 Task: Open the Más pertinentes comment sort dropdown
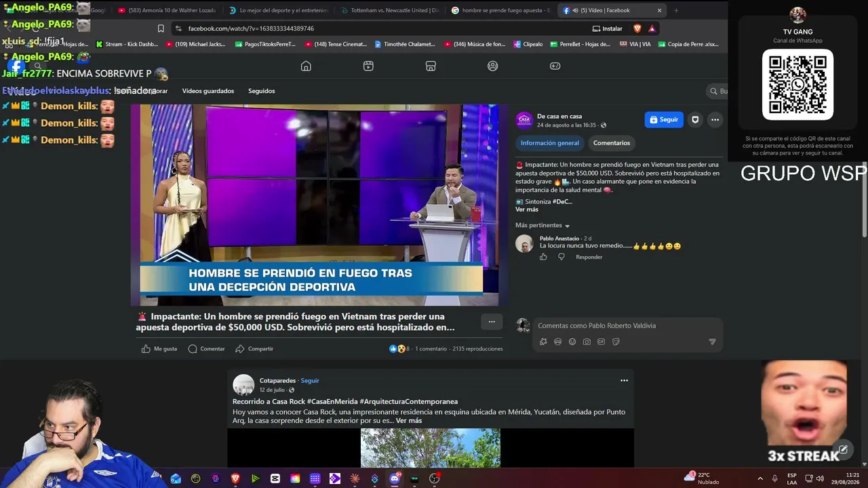point(542,225)
